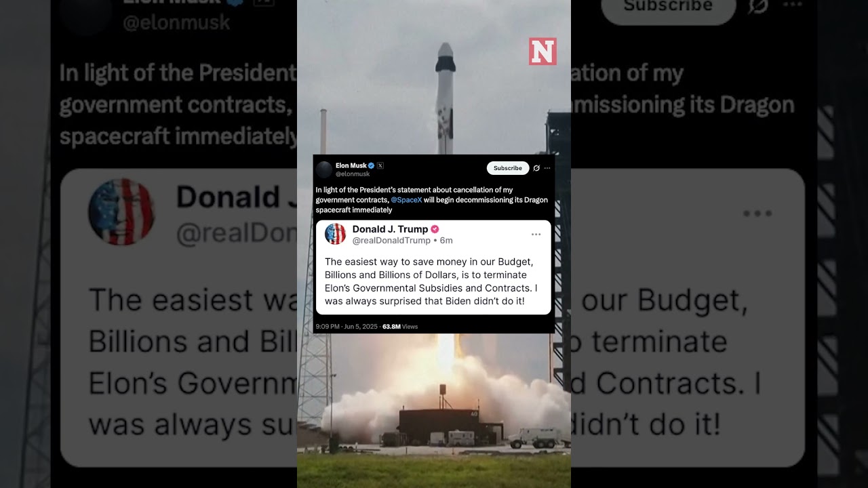Open Elon Musk's dark profile avatar in tweet
Image resolution: width=868 pixels, height=488 pixels.
[324, 169]
